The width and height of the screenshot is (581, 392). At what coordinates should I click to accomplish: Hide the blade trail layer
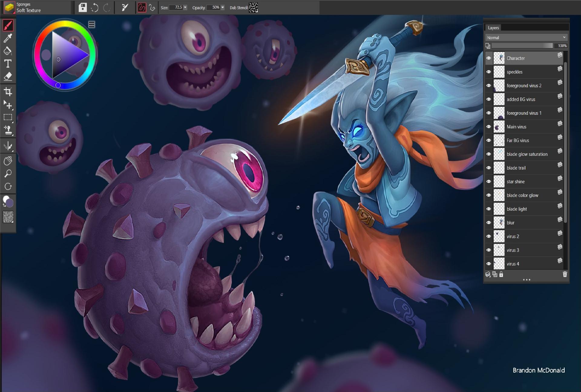pos(488,168)
